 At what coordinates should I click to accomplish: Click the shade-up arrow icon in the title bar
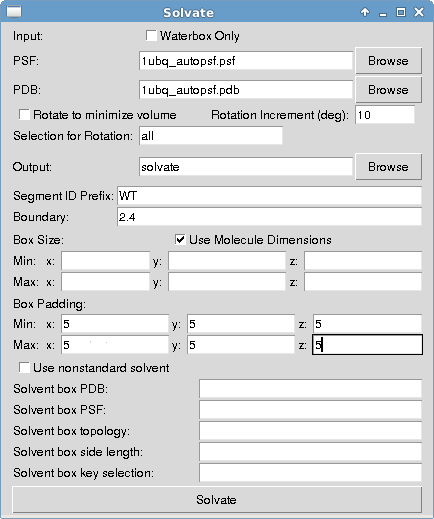[365, 12]
